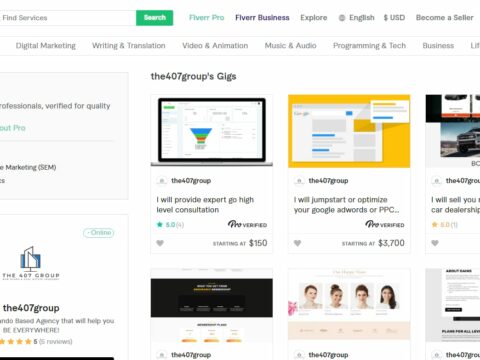Click the Find Services search field

68,18
